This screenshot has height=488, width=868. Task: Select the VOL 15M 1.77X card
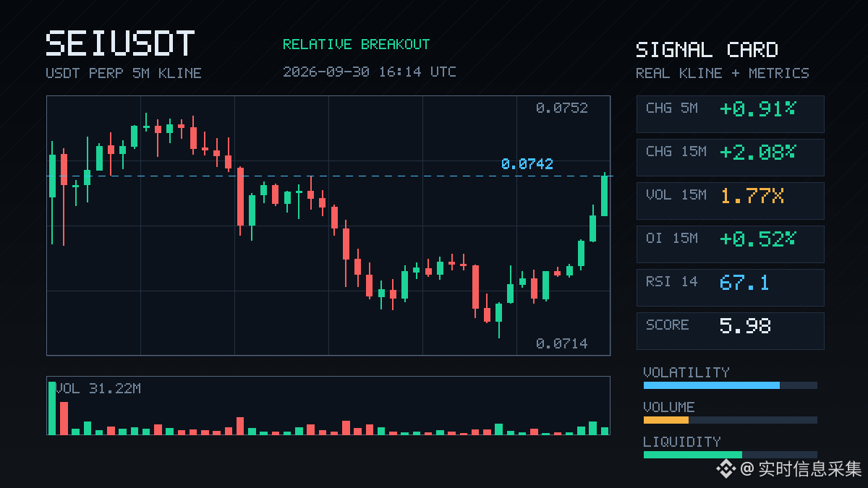pos(730,200)
